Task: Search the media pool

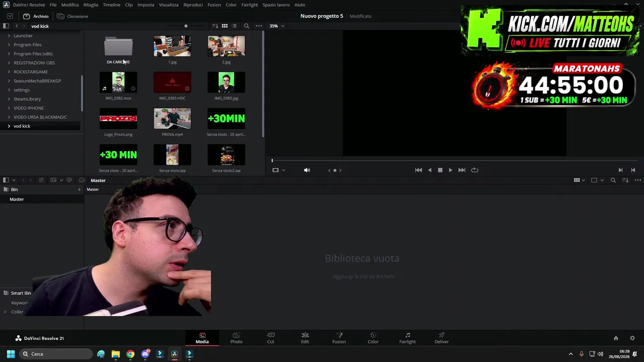Action: click(x=613, y=180)
